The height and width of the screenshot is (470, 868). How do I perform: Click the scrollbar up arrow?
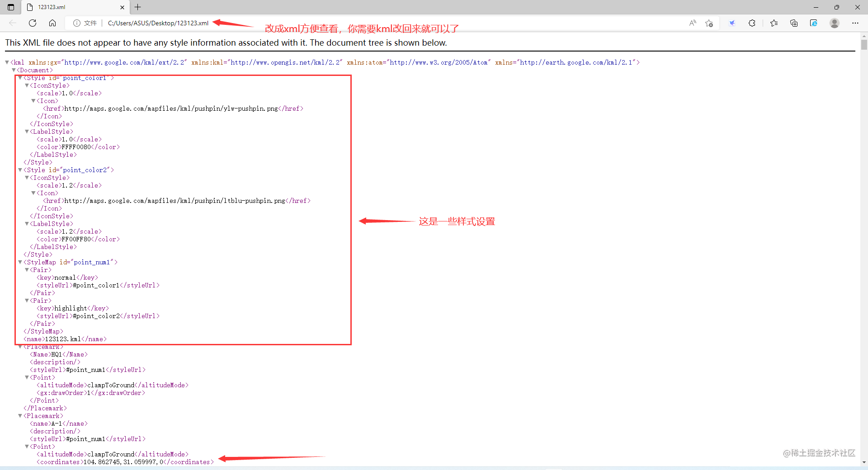[x=864, y=36]
